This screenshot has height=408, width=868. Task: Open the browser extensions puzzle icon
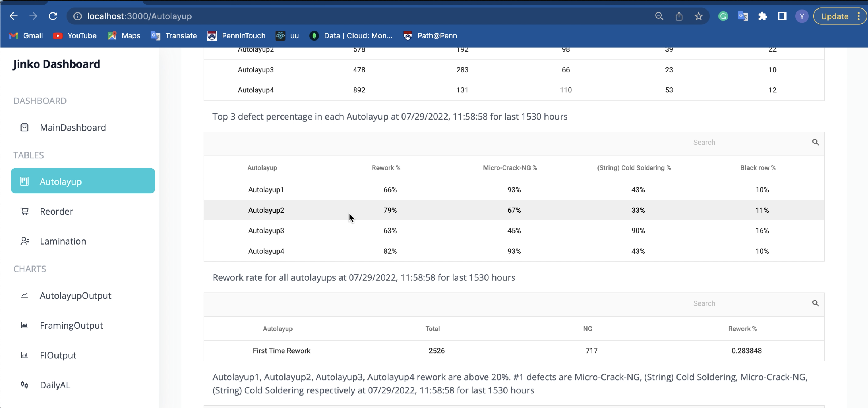(762, 16)
